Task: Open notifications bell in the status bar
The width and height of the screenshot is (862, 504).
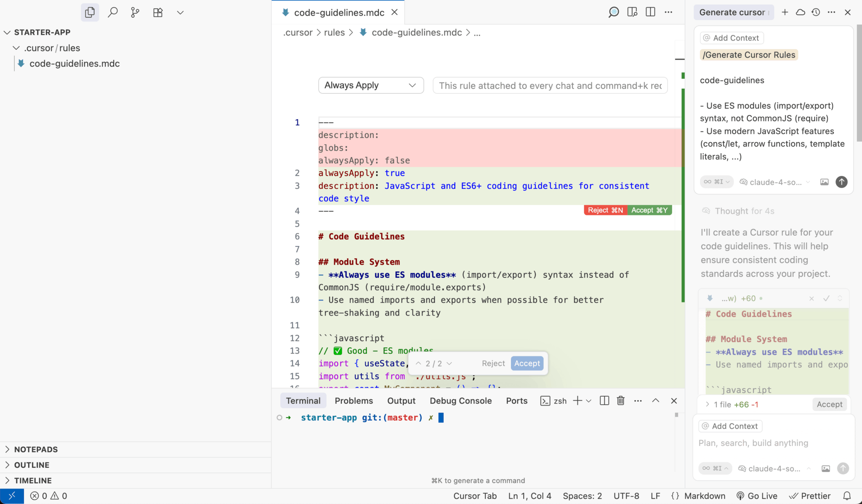Action: coord(847,496)
